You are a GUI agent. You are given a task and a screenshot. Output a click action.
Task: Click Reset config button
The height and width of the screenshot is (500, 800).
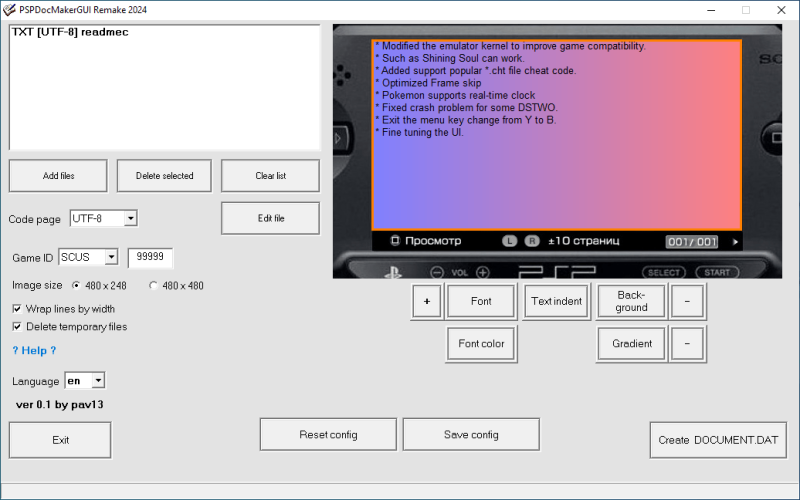(328, 435)
